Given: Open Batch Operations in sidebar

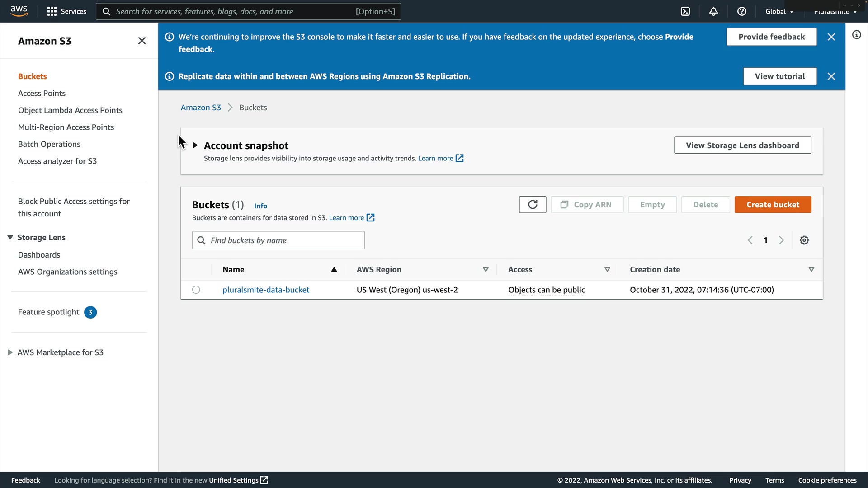Looking at the screenshot, I should point(49,144).
